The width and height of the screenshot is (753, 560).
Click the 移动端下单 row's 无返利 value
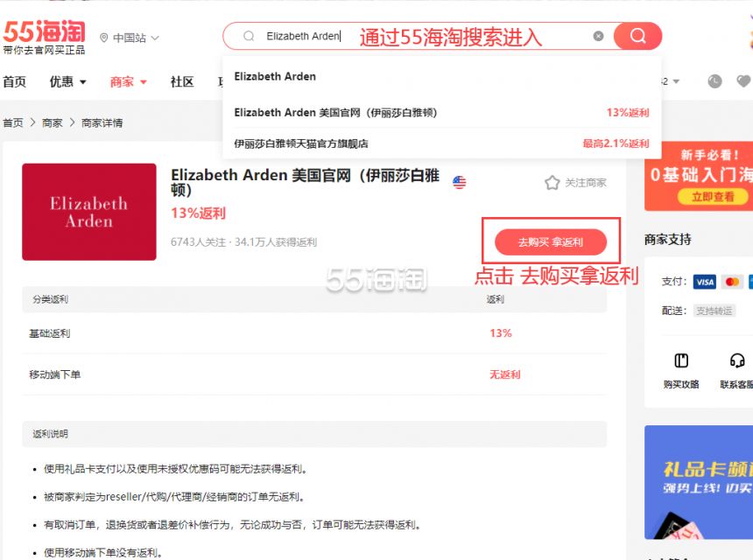[504, 374]
